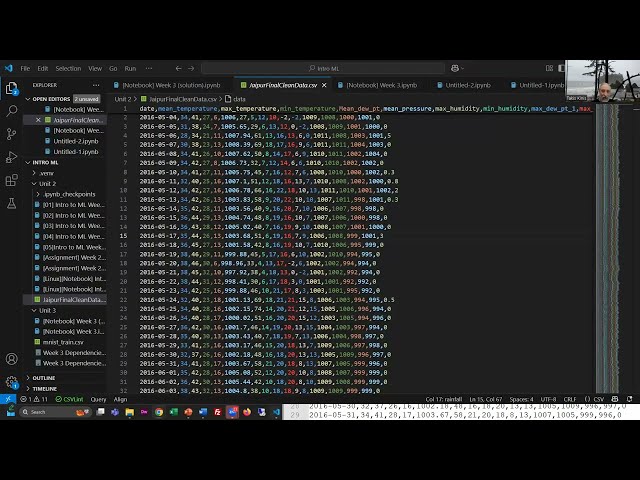640x480 pixels.
Task: Open the File menu
Action: [25, 68]
